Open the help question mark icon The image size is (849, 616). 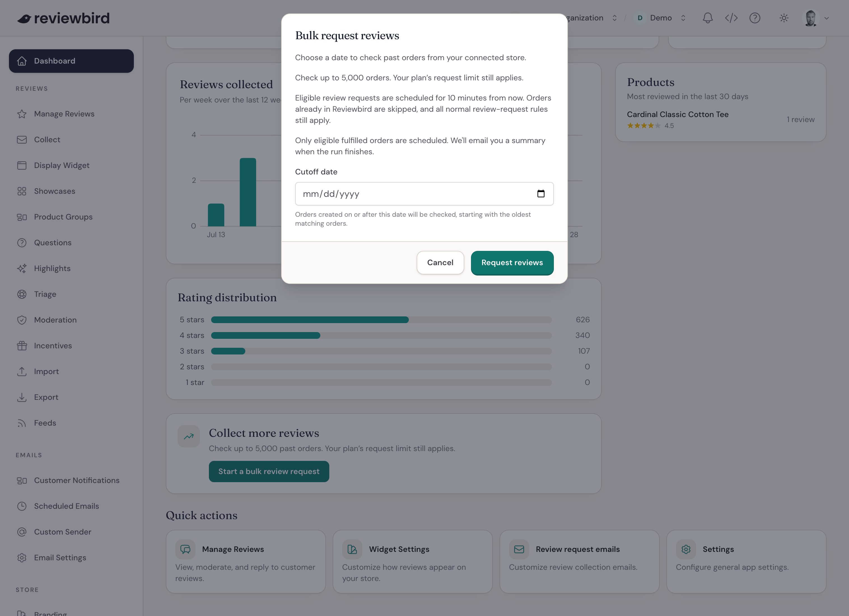[x=755, y=18]
